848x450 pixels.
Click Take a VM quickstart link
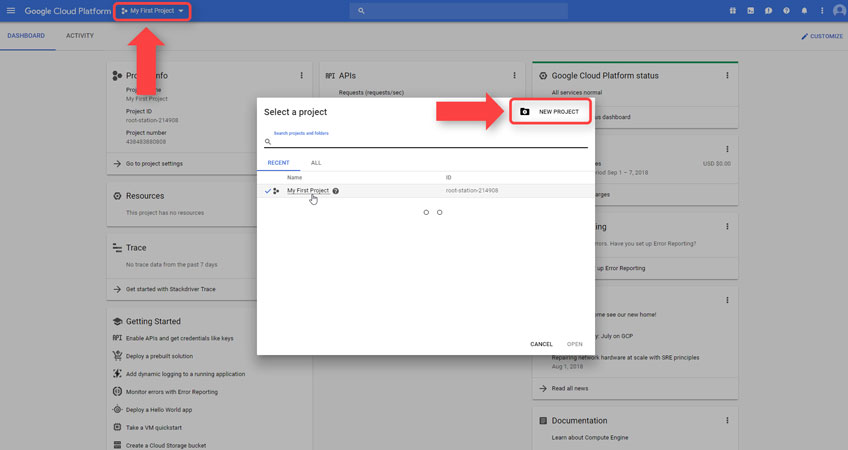pos(154,427)
